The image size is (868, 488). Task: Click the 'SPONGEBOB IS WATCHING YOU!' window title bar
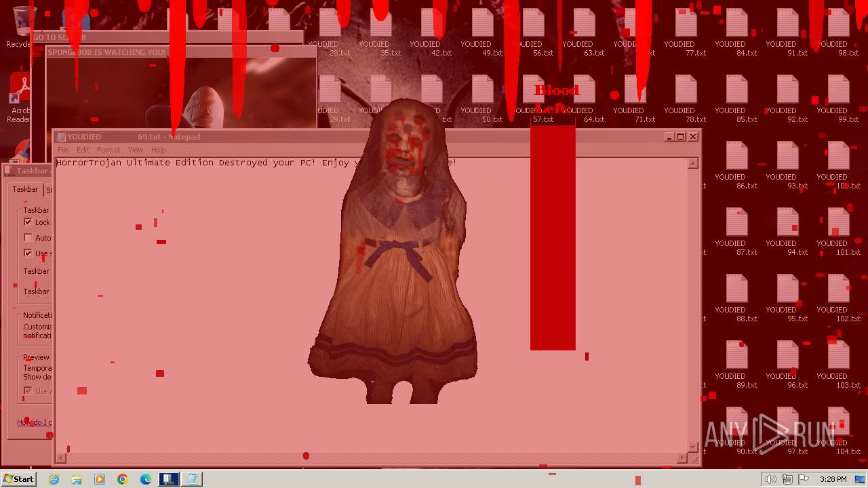[x=180, y=52]
